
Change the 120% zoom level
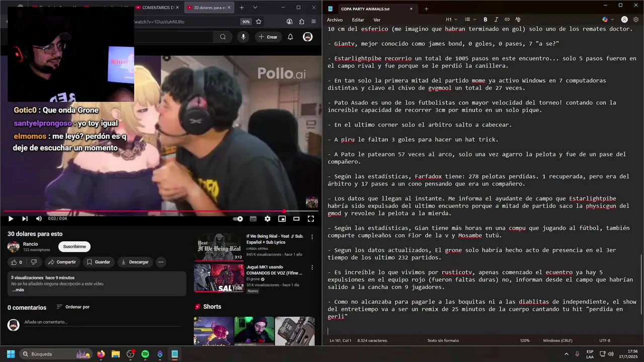tap(525, 340)
